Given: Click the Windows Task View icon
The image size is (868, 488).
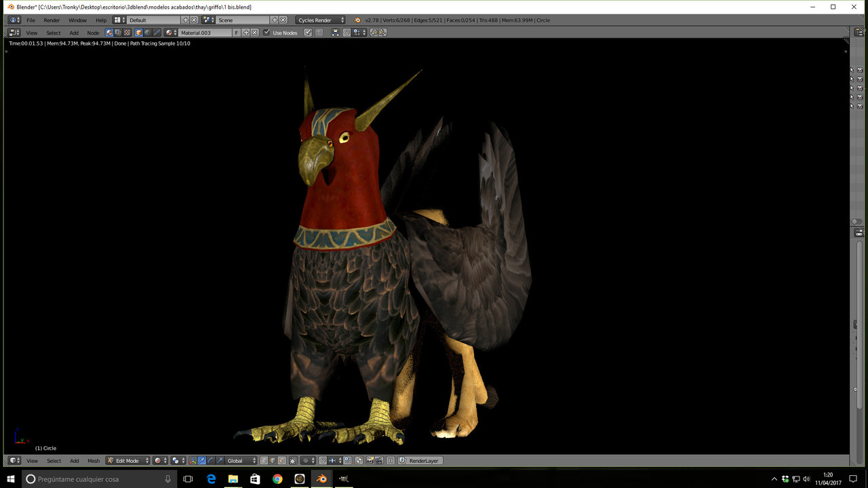Looking at the screenshot, I should (x=188, y=479).
